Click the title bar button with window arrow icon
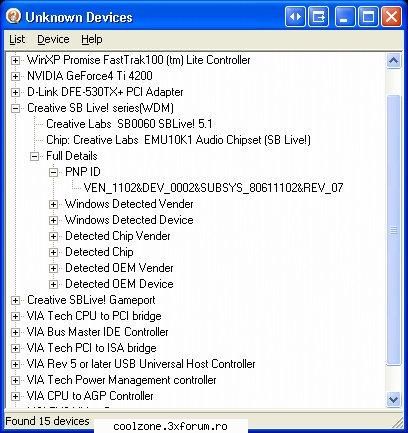The image size is (408, 433). [x=319, y=17]
